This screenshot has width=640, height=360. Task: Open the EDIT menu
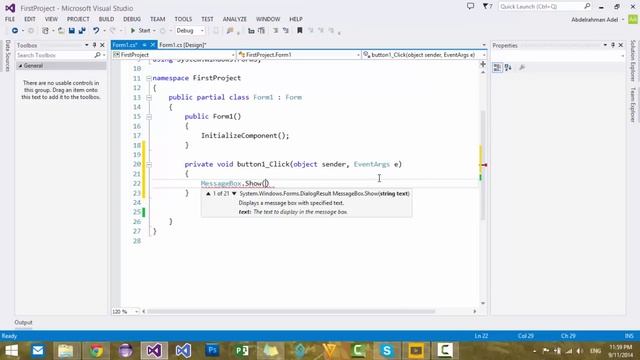(x=29, y=19)
